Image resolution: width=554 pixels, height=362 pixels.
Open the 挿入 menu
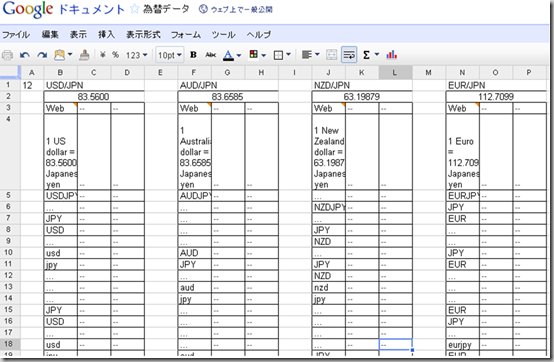tap(106, 35)
